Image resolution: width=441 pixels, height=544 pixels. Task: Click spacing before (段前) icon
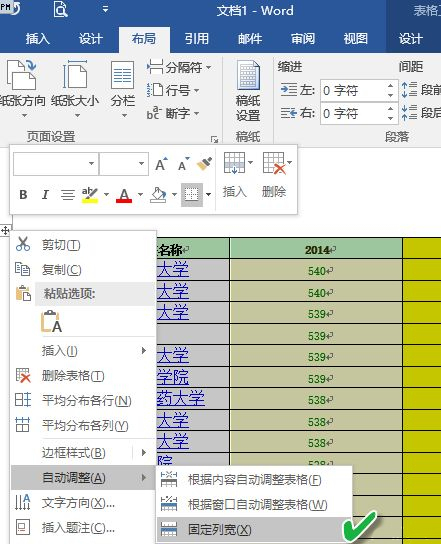(x=409, y=90)
